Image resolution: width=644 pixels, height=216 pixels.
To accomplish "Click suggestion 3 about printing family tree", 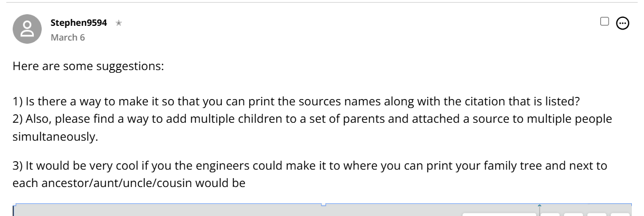I will (x=310, y=165).
